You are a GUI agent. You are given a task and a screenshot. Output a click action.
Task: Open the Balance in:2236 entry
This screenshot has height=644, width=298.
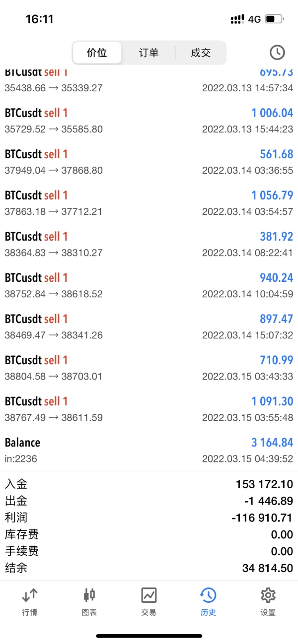pos(149,450)
